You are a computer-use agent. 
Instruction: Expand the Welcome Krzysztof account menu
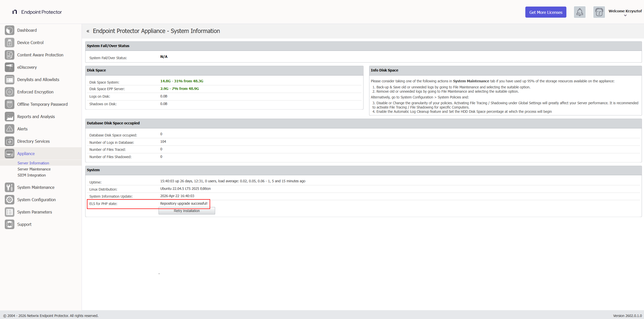pyautogui.click(x=625, y=13)
